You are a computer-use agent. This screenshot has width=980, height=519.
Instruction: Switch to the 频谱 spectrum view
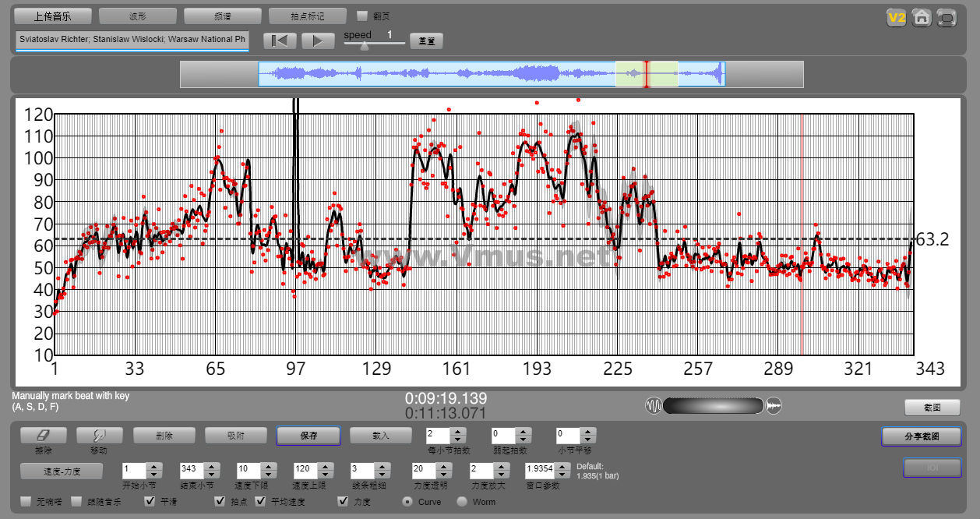(x=223, y=16)
